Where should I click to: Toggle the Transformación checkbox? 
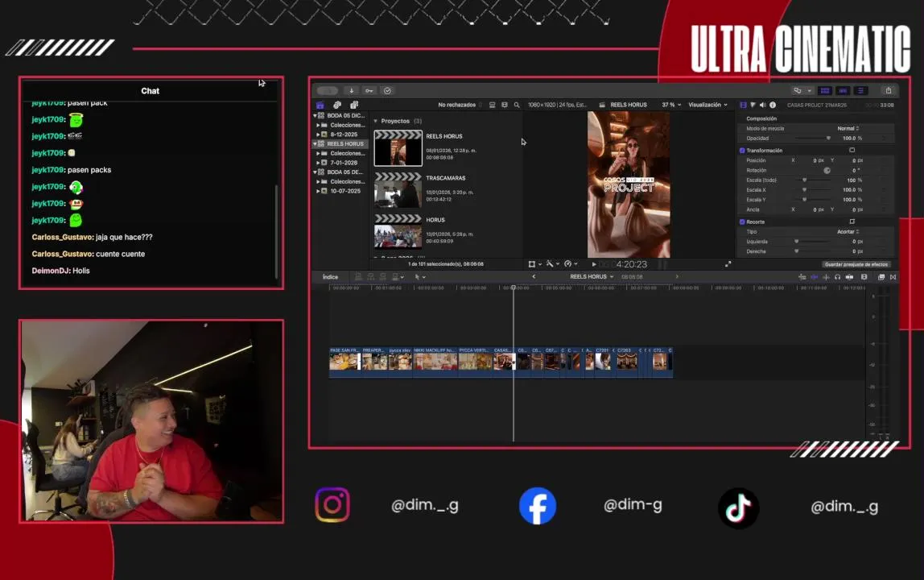[742, 151]
